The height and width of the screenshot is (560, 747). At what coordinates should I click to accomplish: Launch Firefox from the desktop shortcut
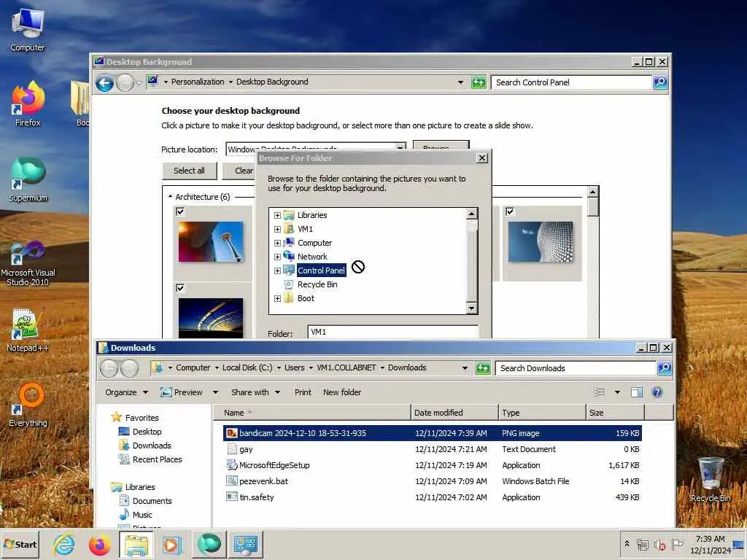coord(28,104)
